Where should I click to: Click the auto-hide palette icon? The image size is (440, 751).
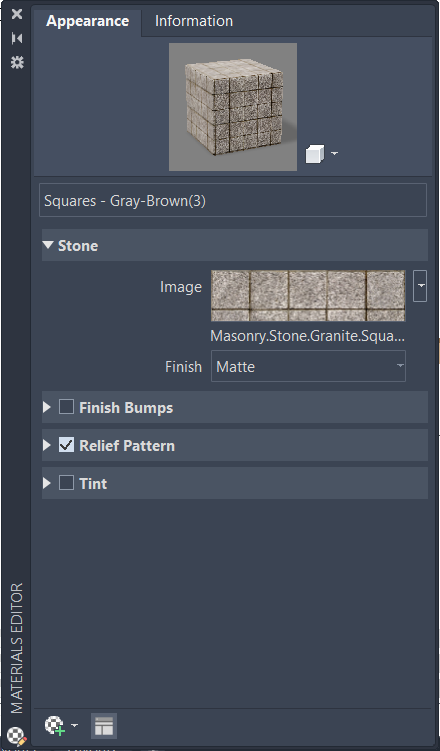(x=17, y=38)
